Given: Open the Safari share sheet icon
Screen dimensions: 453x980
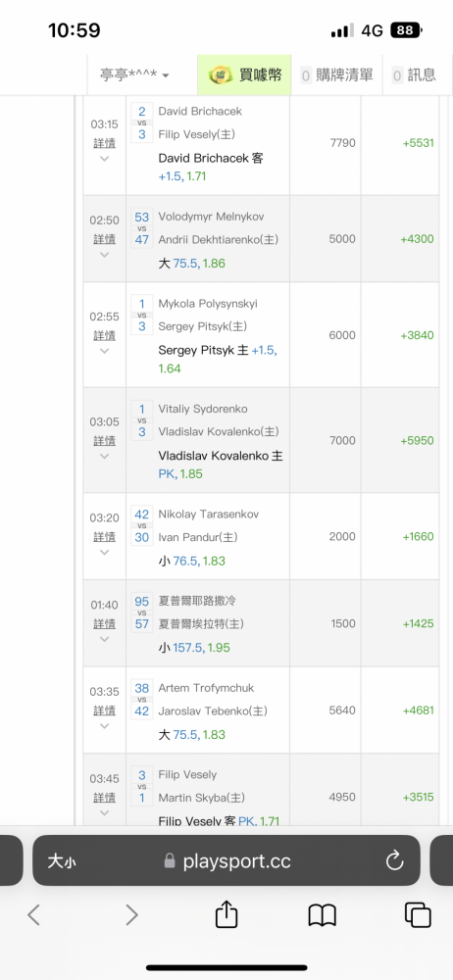Looking at the screenshot, I should [226, 913].
